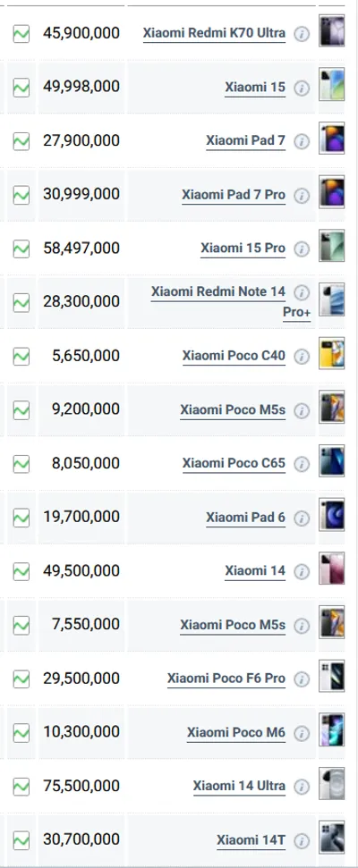Screen dimensions: 358x868
Task: Open price chart icon for Xiaomi Redmi K70 Ultra
Action: [21, 34]
